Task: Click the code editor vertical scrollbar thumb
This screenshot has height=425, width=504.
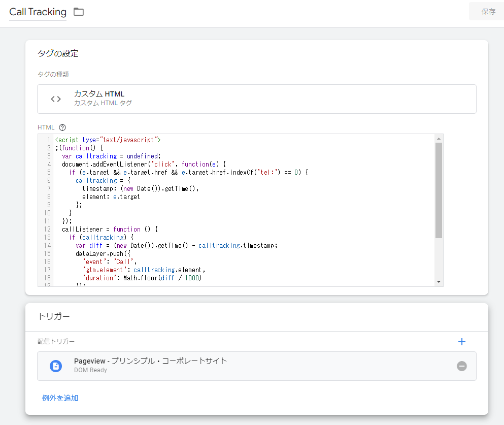Action: pyautogui.click(x=439, y=190)
